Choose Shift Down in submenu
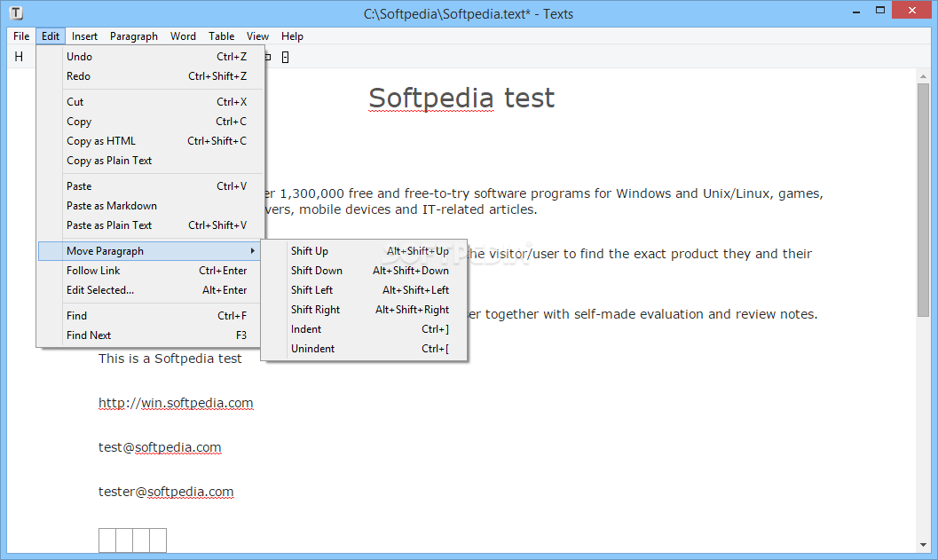The image size is (938, 560). pos(365,271)
